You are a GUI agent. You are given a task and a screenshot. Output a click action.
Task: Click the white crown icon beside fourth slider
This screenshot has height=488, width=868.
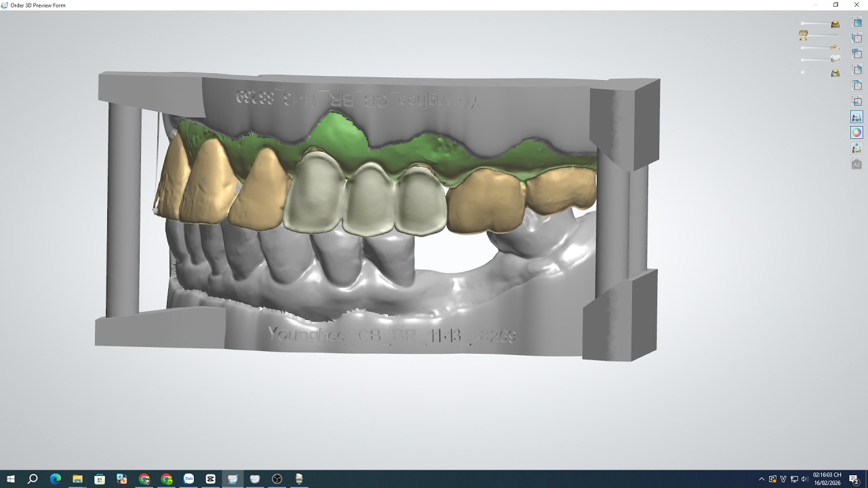[835, 59]
